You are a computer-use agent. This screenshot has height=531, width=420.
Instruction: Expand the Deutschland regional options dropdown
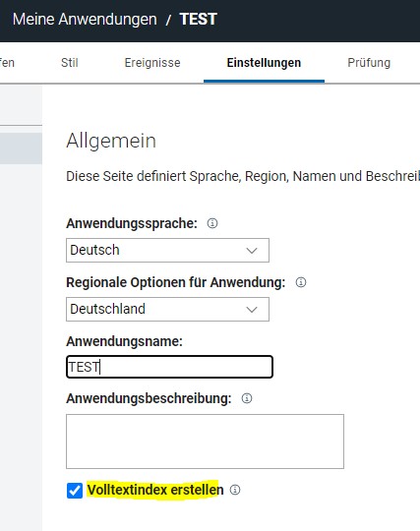click(167, 309)
